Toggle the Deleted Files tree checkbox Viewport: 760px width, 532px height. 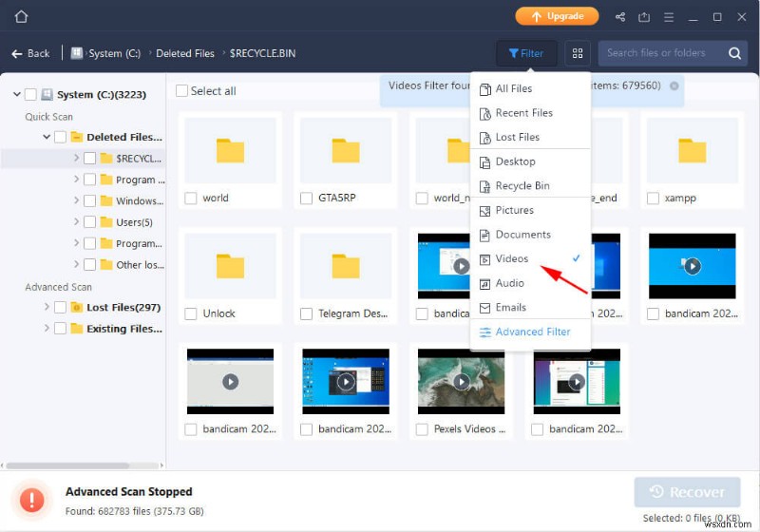60,137
